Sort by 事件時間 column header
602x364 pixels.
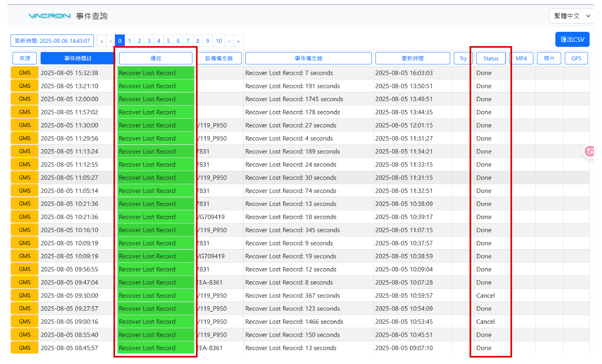tap(78, 58)
